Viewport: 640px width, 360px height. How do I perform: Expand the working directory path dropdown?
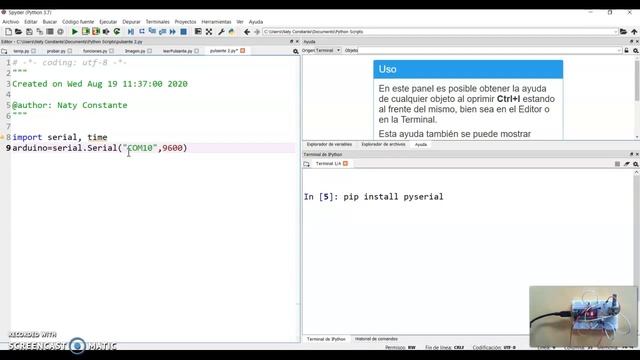(x=615, y=31)
